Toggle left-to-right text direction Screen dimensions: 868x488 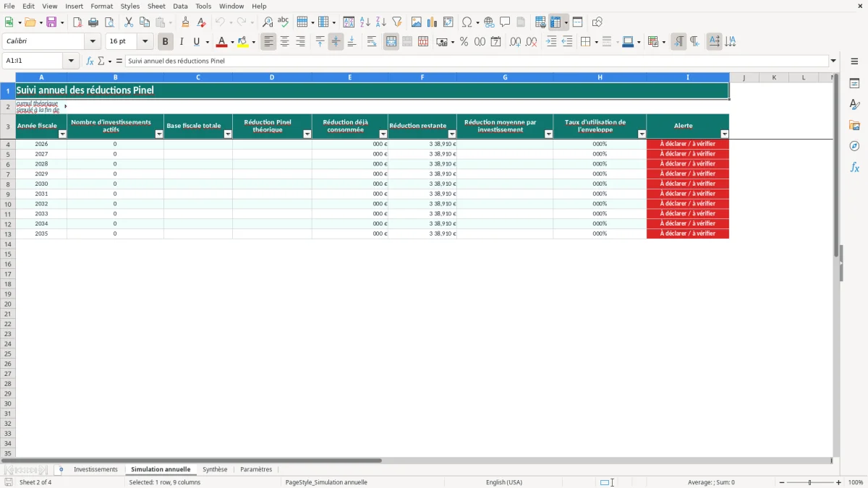point(678,42)
